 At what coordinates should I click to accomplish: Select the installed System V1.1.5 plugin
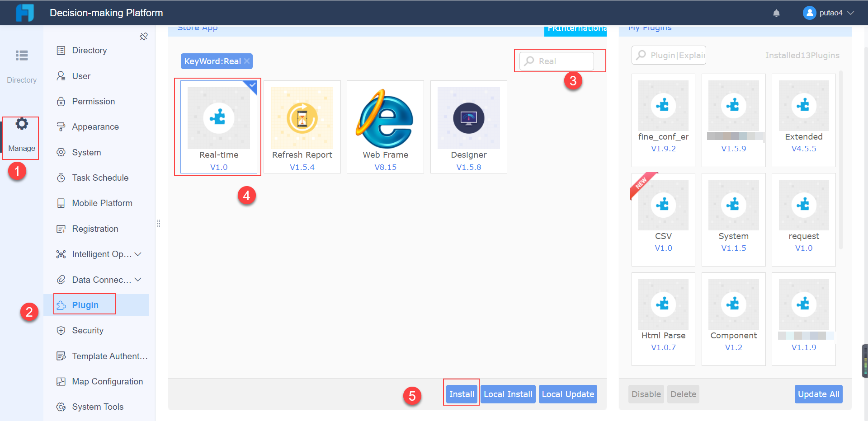(x=733, y=220)
